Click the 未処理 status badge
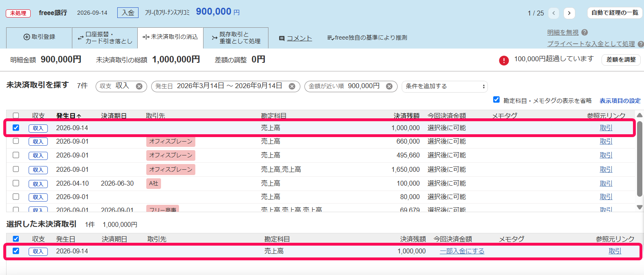Screen dimensions: 644x275 (x=18, y=13)
